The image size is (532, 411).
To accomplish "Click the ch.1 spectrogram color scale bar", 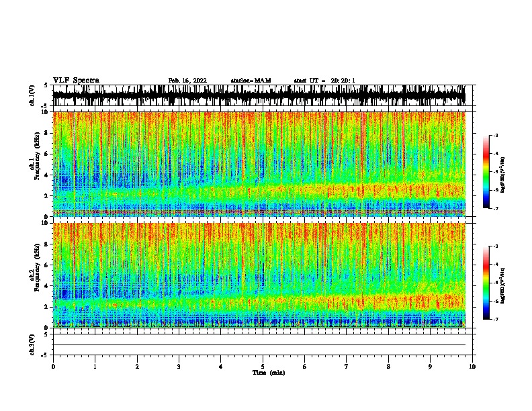I will pyautogui.click(x=486, y=172).
